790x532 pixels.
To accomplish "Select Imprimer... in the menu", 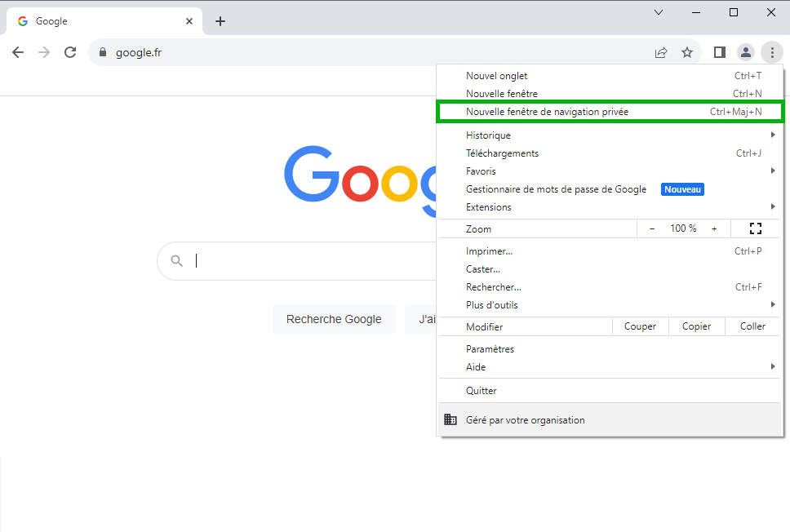I will pyautogui.click(x=610, y=250).
